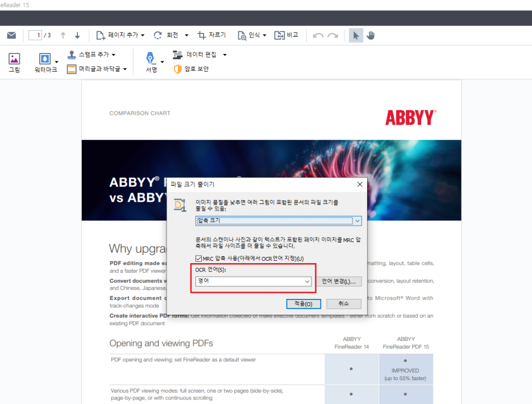This screenshot has height=404, width=532.
Task: Expand the 스탬프 추가 dropdown arrow
Action: click(114, 55)
